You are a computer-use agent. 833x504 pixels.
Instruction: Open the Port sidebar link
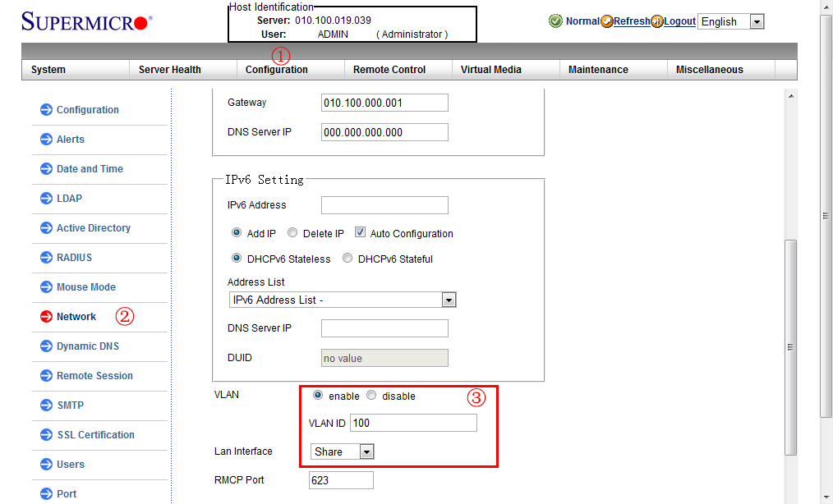point(67,494)
